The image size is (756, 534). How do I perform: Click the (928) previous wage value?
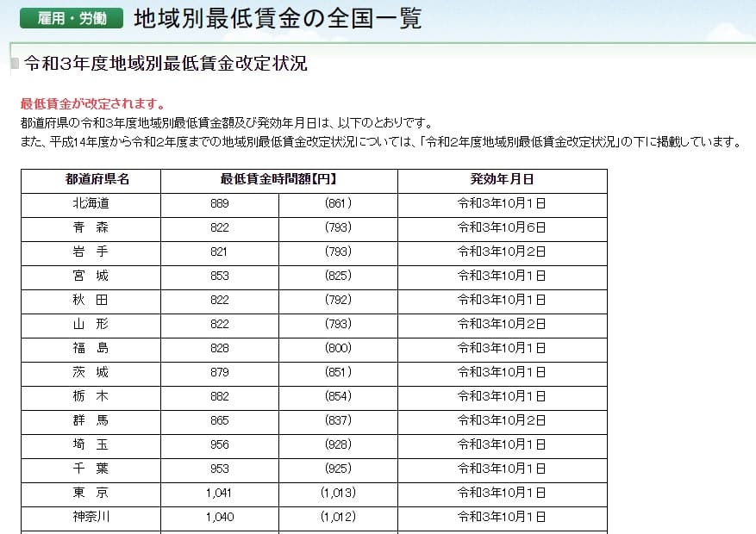[x=338, y=444]
